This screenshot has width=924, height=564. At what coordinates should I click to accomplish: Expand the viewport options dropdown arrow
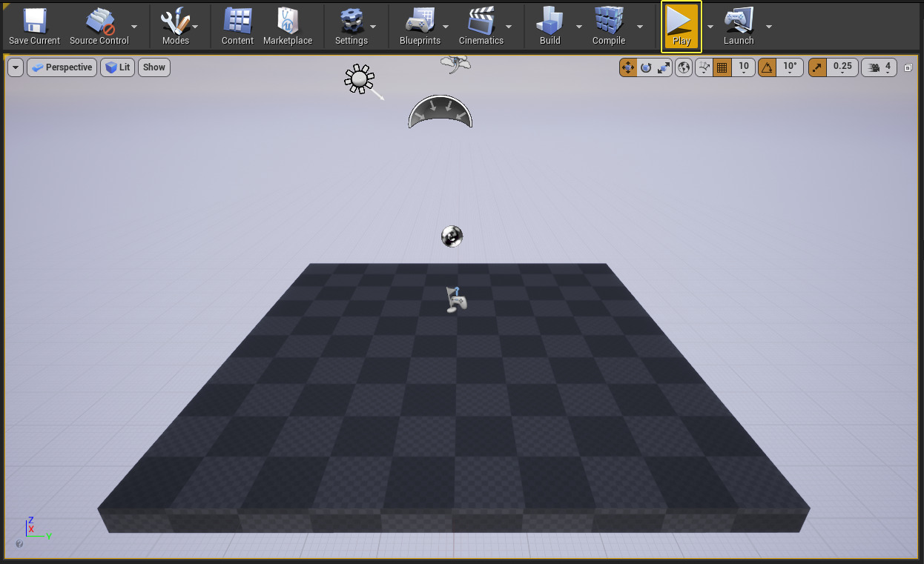[16, 67]
